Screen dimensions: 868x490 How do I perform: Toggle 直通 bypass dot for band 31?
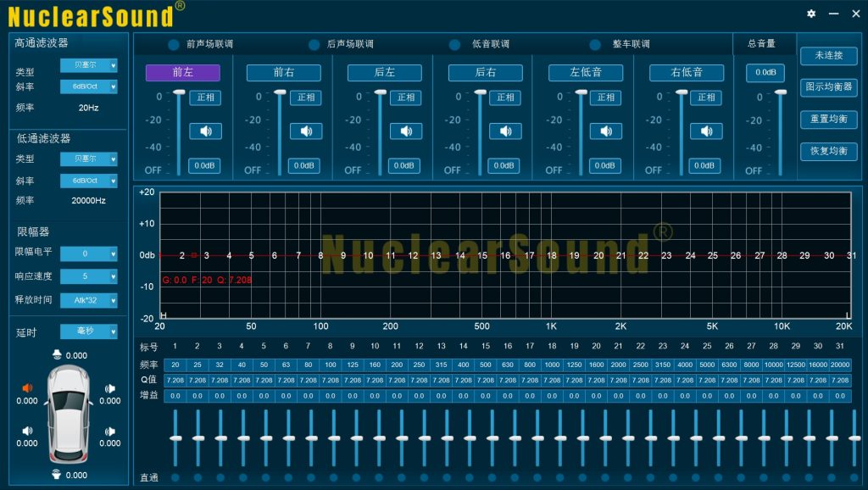[854, 477]
